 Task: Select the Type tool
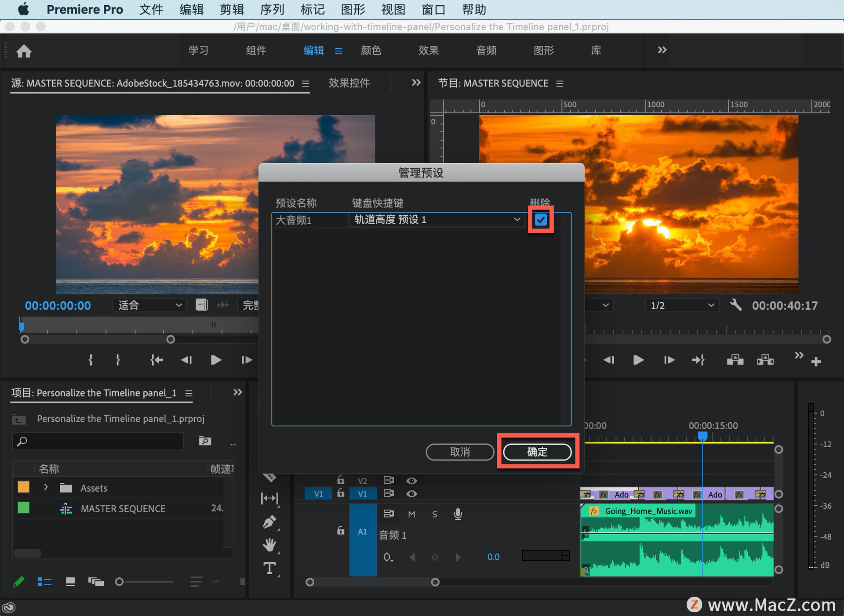[x=269, y=568]
